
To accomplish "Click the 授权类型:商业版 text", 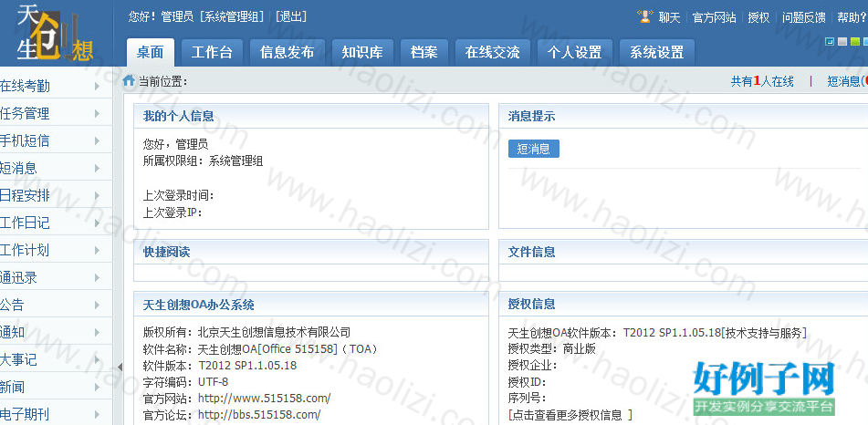I will (552, 348).
